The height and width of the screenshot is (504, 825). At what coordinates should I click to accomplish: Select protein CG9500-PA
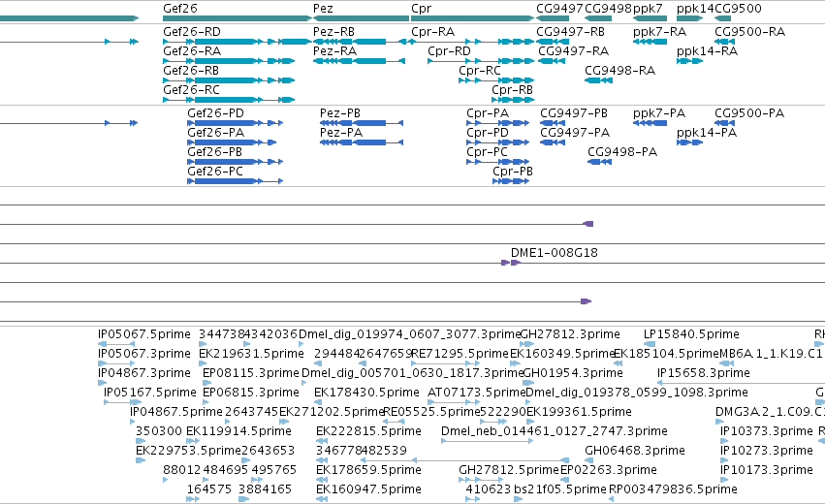tap(724, 123)
